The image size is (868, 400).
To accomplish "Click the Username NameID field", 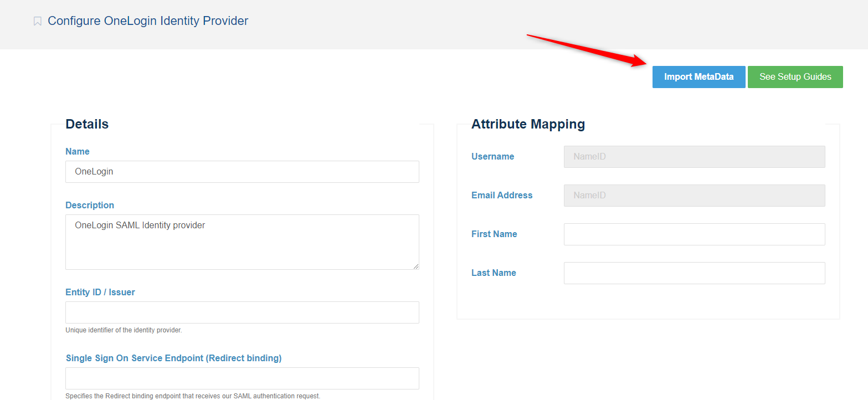I will pos(694,157).
